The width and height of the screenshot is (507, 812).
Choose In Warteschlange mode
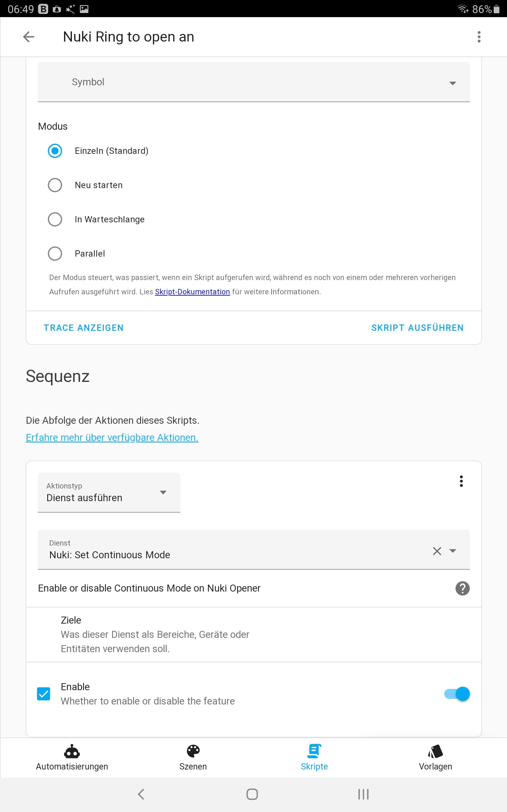55,219
